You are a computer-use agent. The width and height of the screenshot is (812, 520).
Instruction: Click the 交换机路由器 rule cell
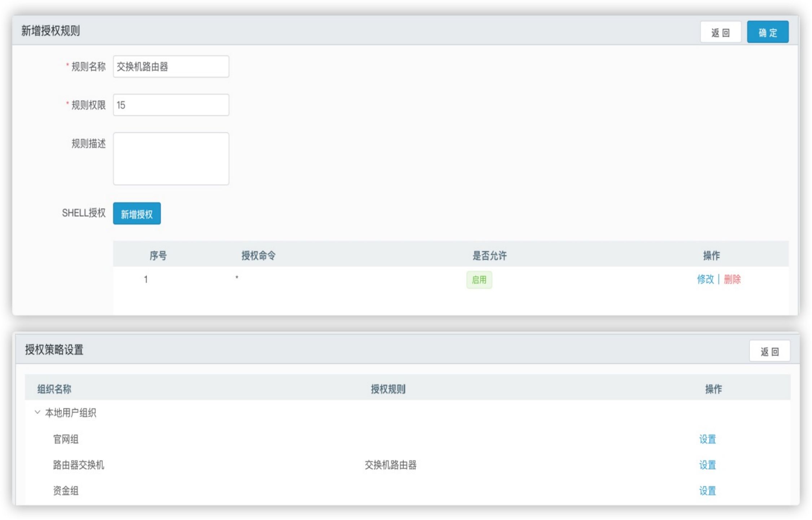(390, 465)
